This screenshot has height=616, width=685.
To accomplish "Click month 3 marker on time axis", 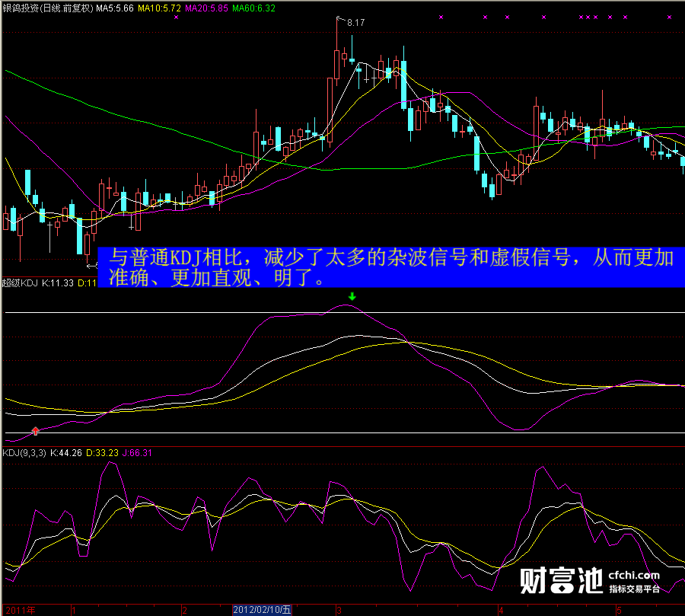I will click(x=339, y=611).
